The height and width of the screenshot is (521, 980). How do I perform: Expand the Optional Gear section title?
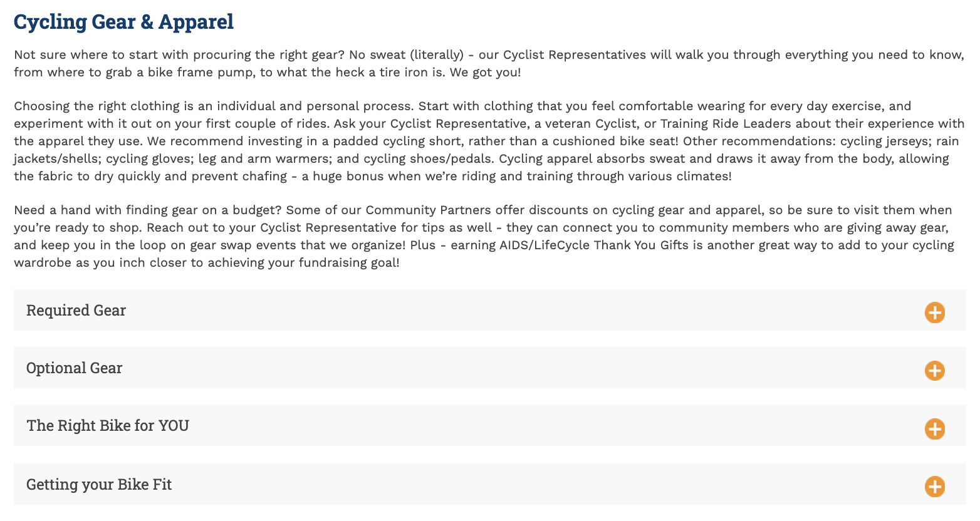coord(74,368)
